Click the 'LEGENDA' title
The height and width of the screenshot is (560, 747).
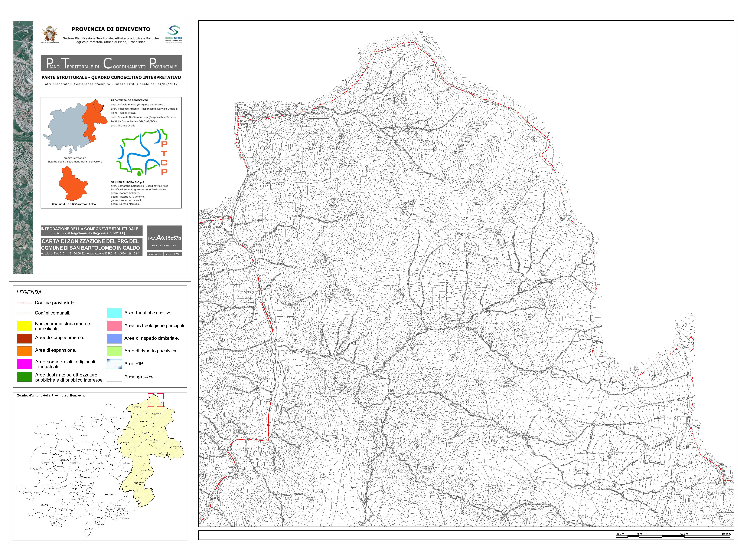tap(29, 292)
